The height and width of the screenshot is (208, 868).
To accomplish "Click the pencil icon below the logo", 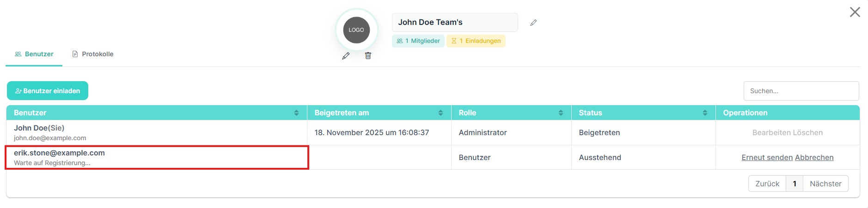I will [x=346, y=56].
